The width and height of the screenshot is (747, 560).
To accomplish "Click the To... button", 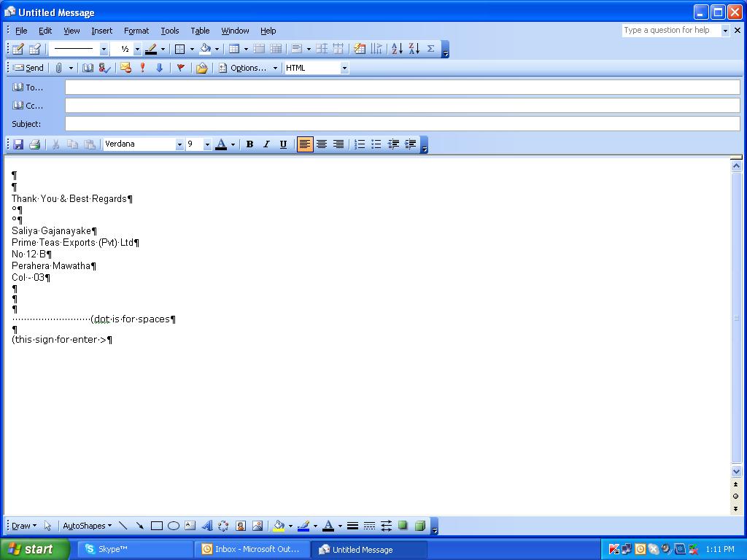I will pos(28,87).
